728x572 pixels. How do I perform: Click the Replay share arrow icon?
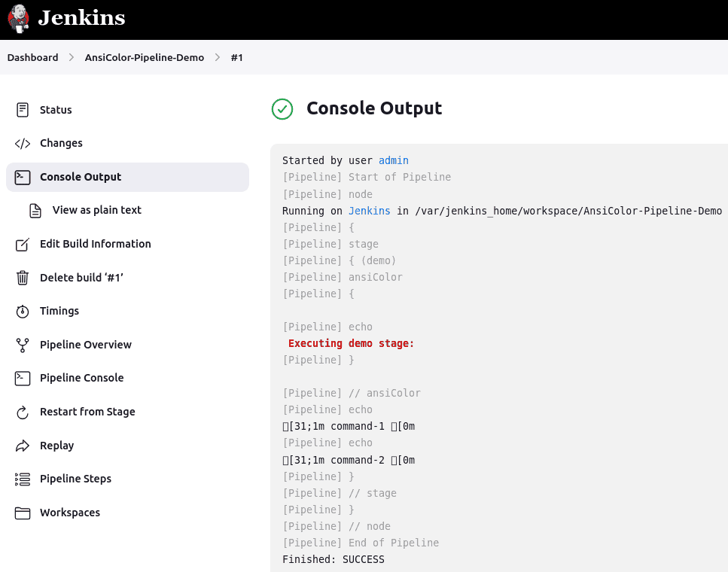[x=23, y=446]
